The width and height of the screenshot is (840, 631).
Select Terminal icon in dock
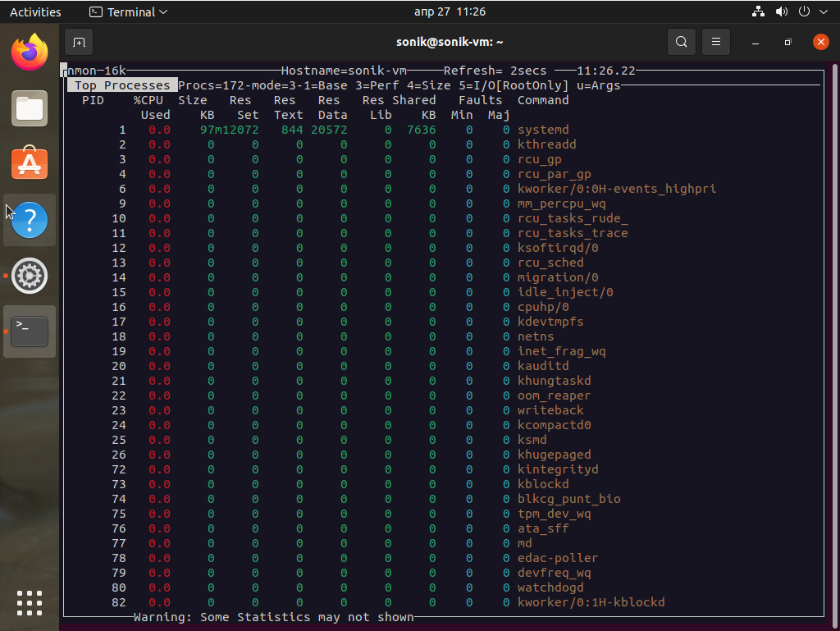pos(30,332)
